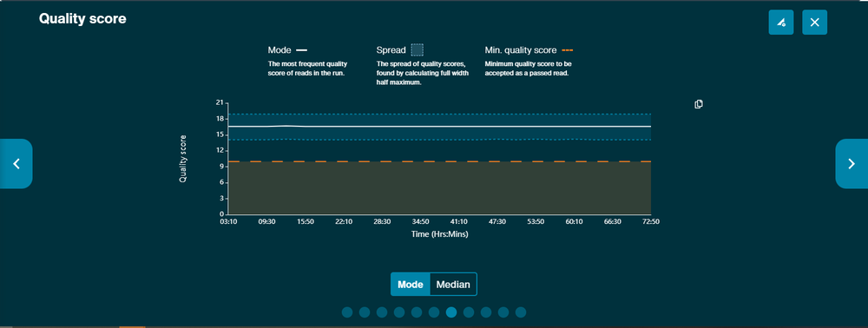This screenshot has height=328, width=868.
Task: Click the vertical 'Quality score' axis title
Action: 182,159
